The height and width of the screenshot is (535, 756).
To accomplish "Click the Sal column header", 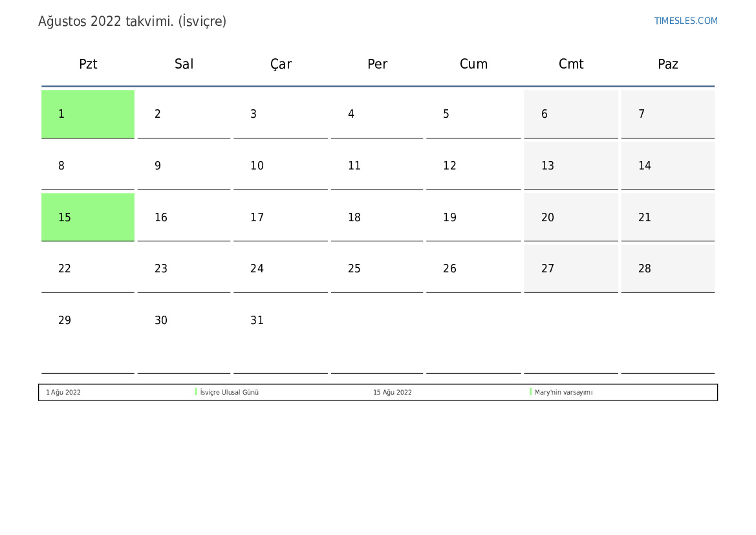I will click(x=184, y=64).
